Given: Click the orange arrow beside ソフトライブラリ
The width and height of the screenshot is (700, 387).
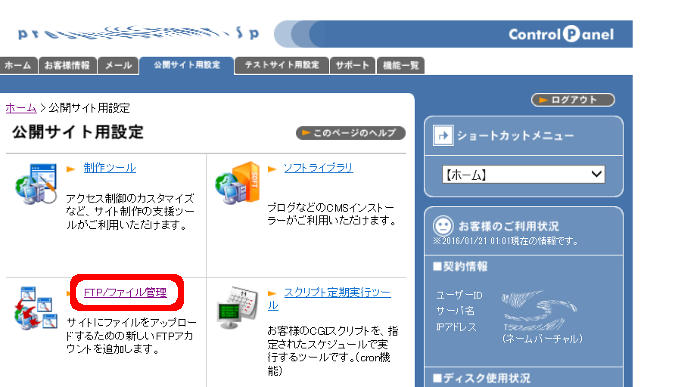Looking at the screenshot, I should click(x=272, y=169).
